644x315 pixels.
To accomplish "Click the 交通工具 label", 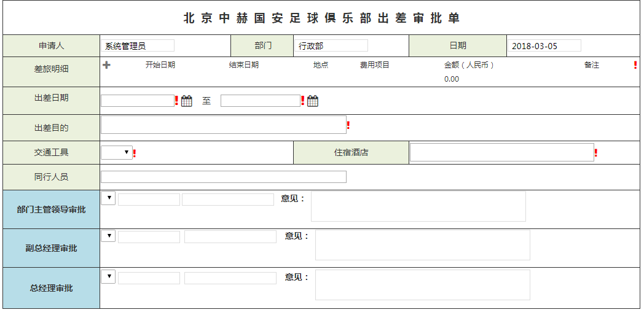I will pos(52,152).
